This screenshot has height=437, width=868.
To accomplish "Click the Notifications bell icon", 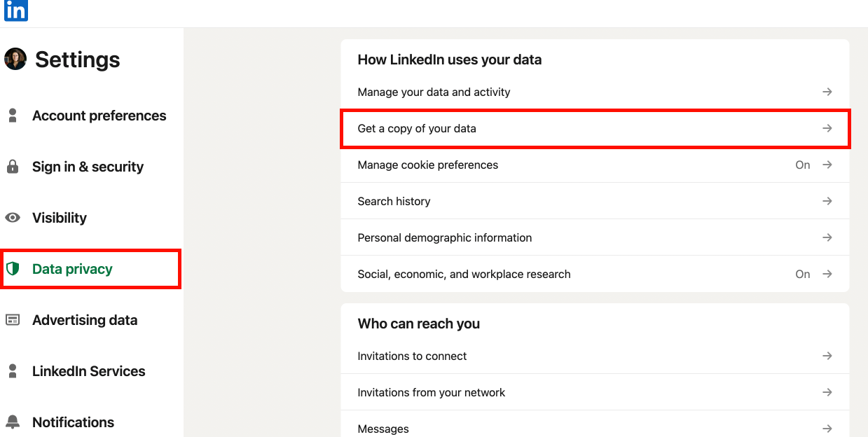I will tap(13, 422).
